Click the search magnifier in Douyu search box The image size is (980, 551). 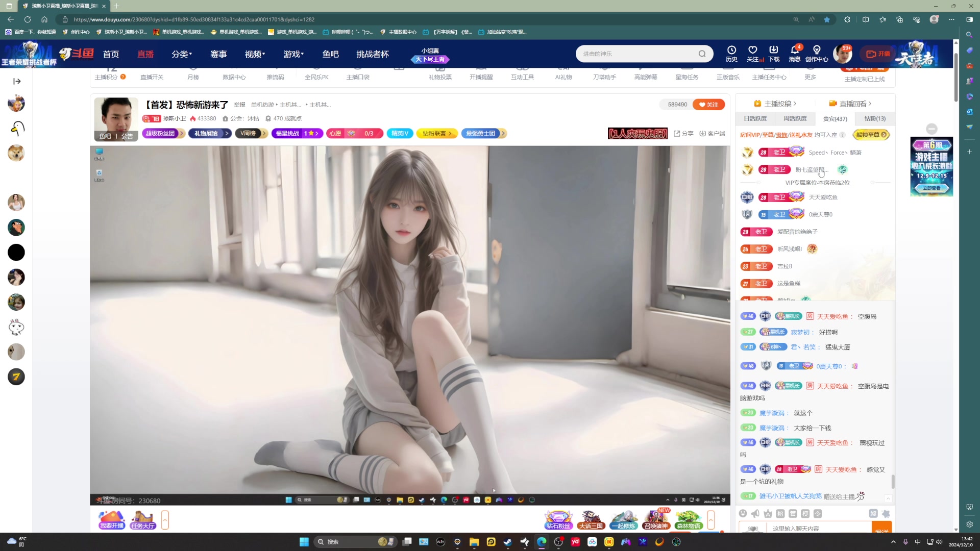702,54
